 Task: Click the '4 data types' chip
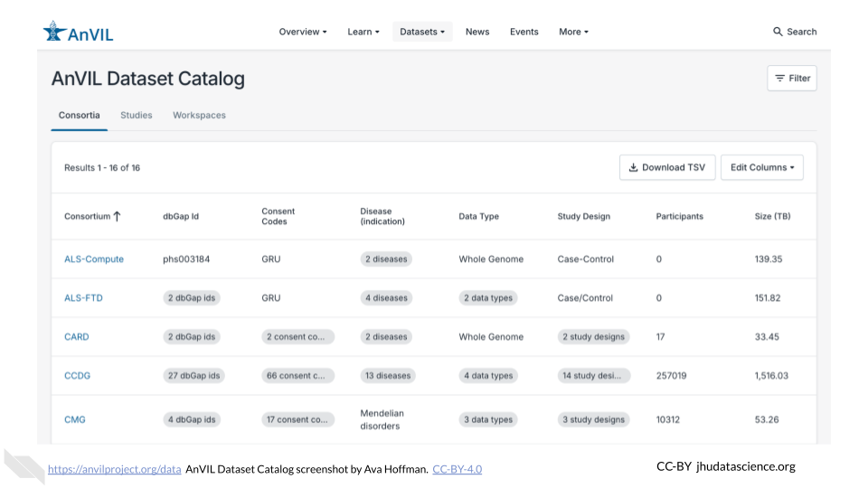488,375
